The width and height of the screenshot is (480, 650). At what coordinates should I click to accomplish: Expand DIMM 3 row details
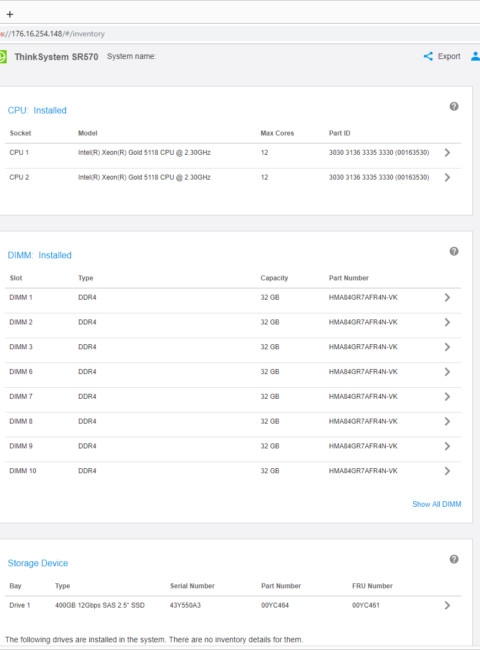[x=447, y=347]
